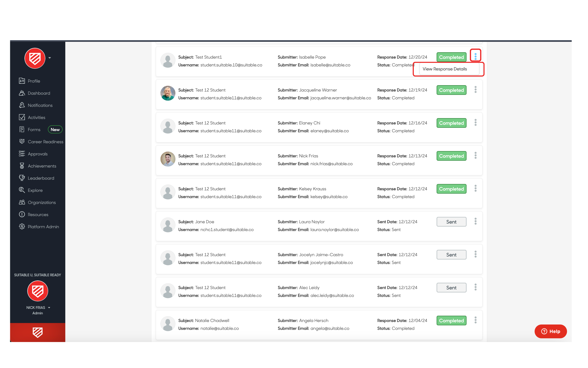This screenshot has height=368, width=588.
Task: Open Notifications bell in sidebar
Action: pyautogui.click(x=22, y=105)
